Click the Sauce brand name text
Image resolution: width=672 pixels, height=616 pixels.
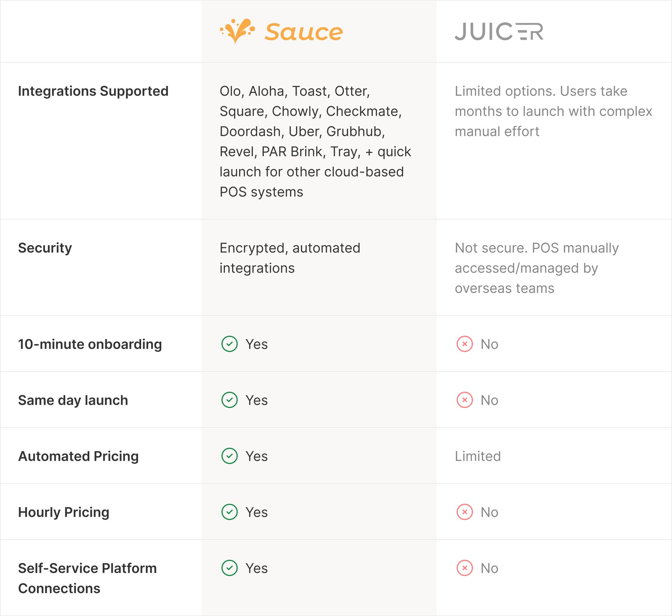tap(304, 32)
